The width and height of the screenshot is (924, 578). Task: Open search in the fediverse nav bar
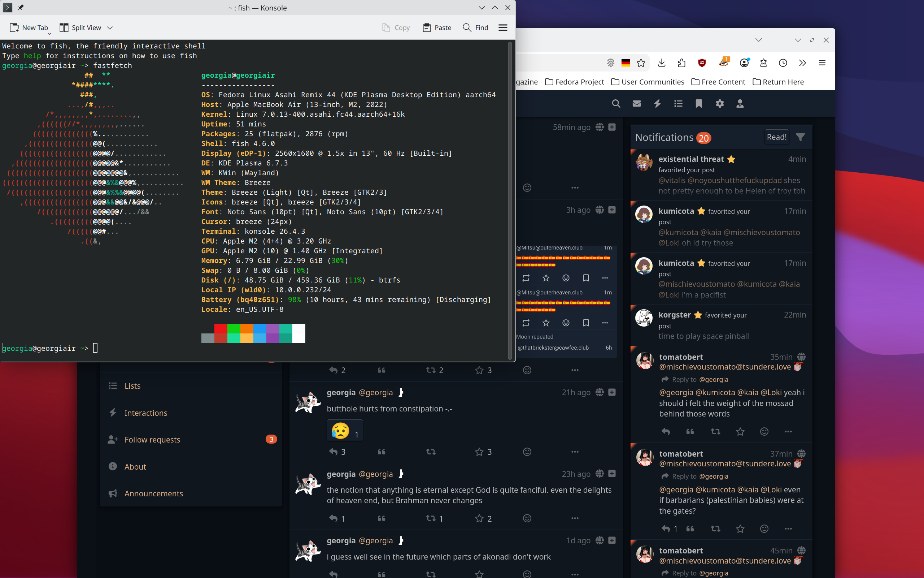(x=616, y=104)
